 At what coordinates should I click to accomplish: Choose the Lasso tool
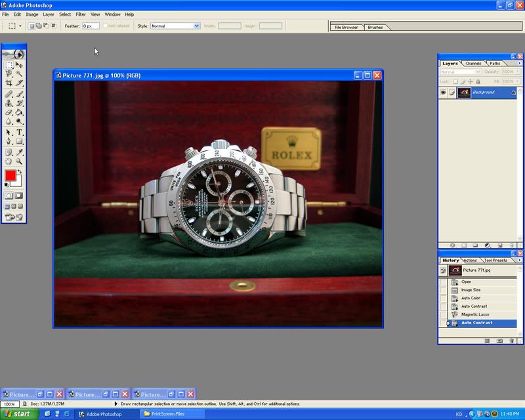tap(9, 73)
